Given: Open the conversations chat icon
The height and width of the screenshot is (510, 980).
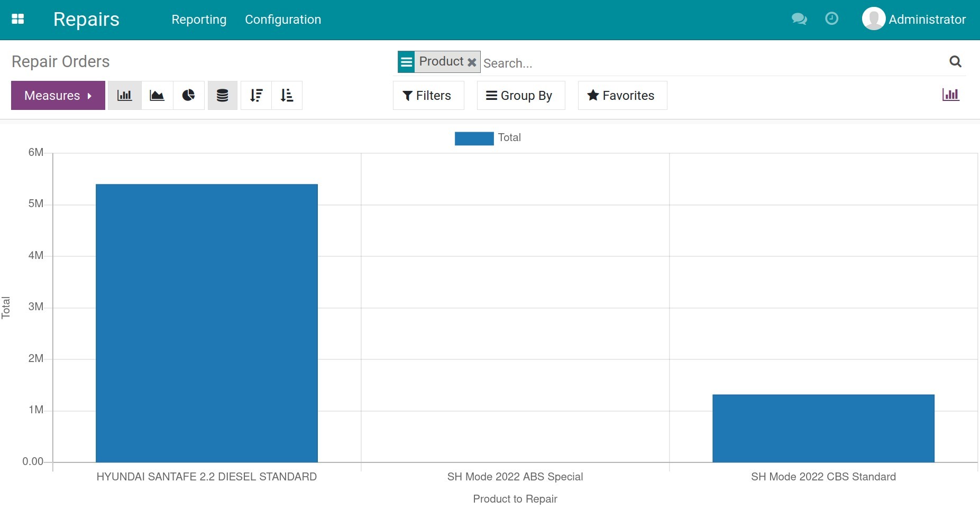Looking at the screenshot, I should [x=799, y=20].
